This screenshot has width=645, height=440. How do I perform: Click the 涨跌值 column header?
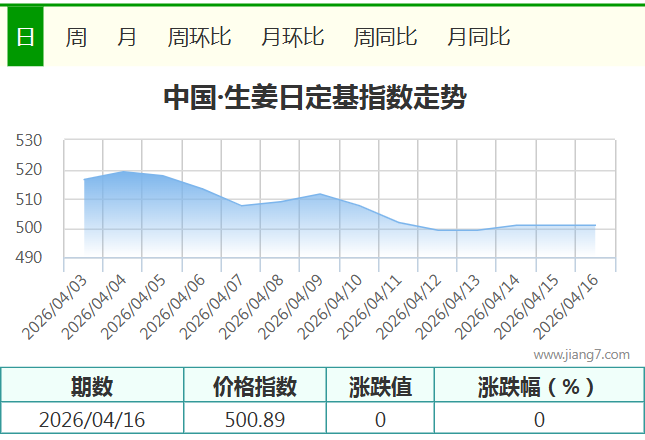(x=380, y=386)
